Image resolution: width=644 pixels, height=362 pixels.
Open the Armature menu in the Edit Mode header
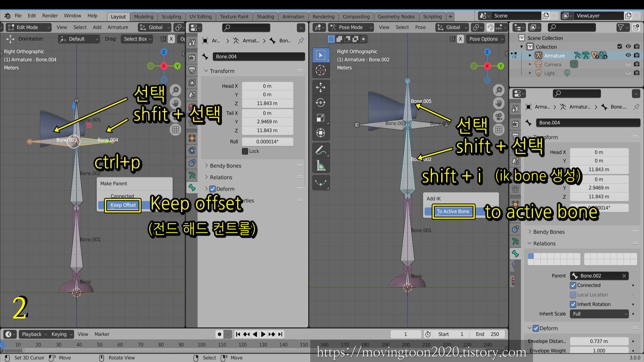click(118, 27)
